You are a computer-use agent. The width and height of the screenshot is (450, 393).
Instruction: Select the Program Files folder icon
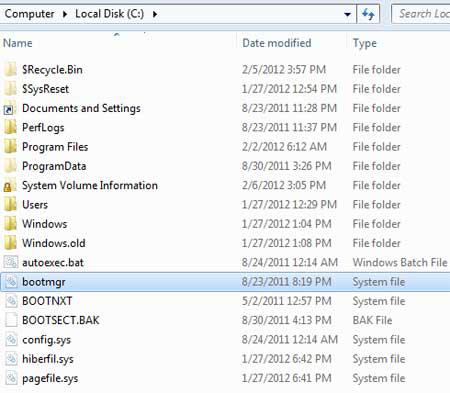point(10,147)
